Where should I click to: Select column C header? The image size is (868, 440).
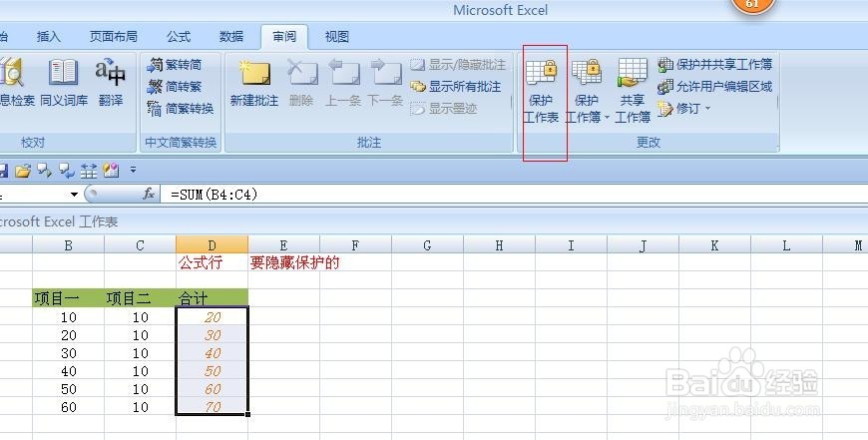[140, 245]
